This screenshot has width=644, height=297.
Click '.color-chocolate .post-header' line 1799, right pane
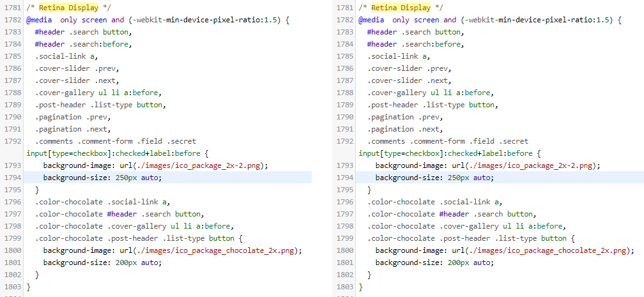[428, 238]
